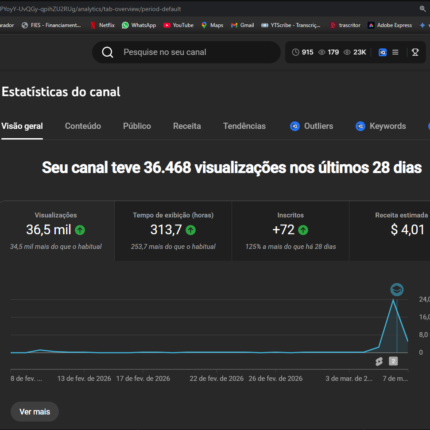This screenshot has height=430, width=430.
Task: Click the green up arrow beside +72
Action: coord(303,230)
